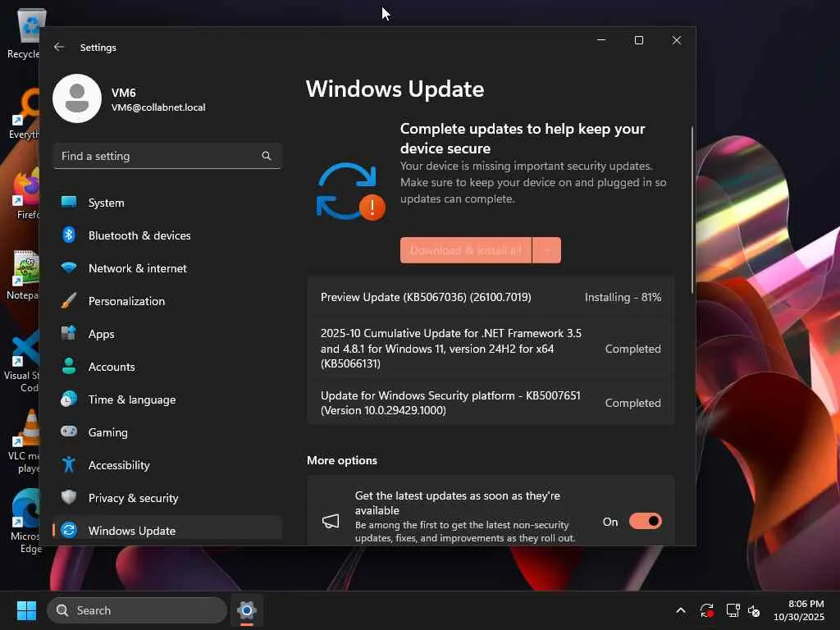Screen dimensions: 840x630
Task: Click the Find a setting search box
Action: coord(167,156)
